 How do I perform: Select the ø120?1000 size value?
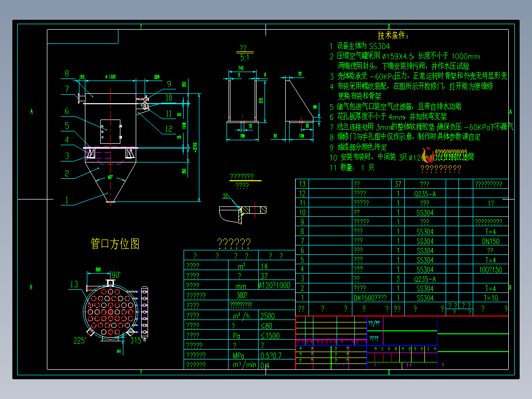tap(274, 285)
